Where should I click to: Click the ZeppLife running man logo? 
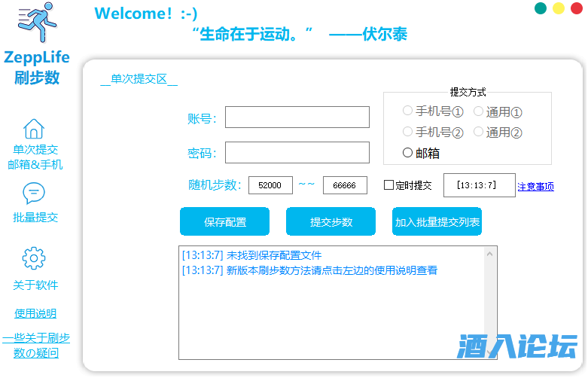click(37, 24)
